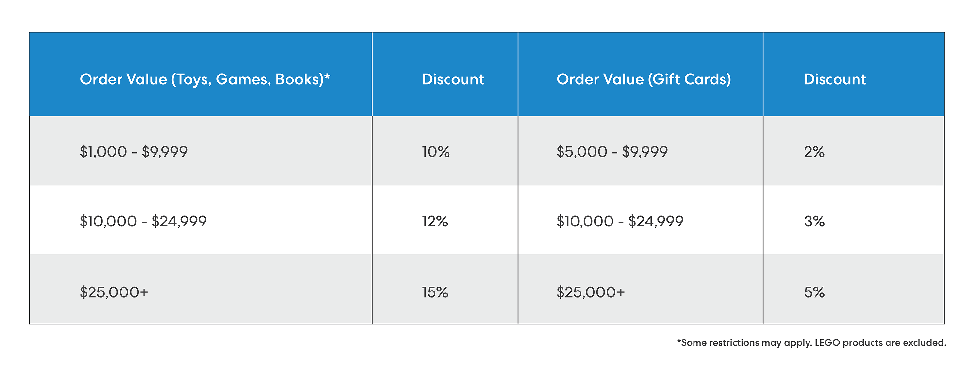Select the 12% discount value
Viewport: 980px width, 366px height.
435,222
